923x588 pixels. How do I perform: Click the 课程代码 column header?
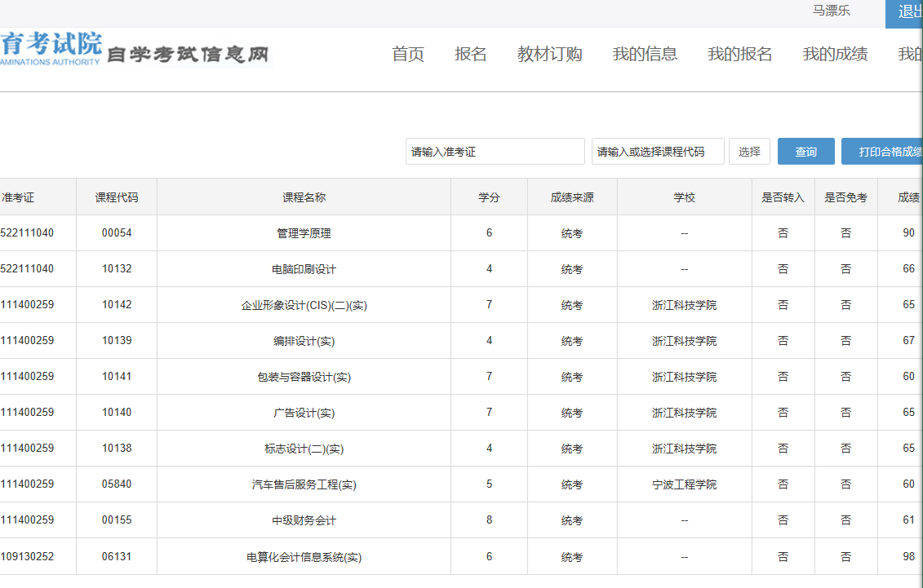click(x=117, y=197)
